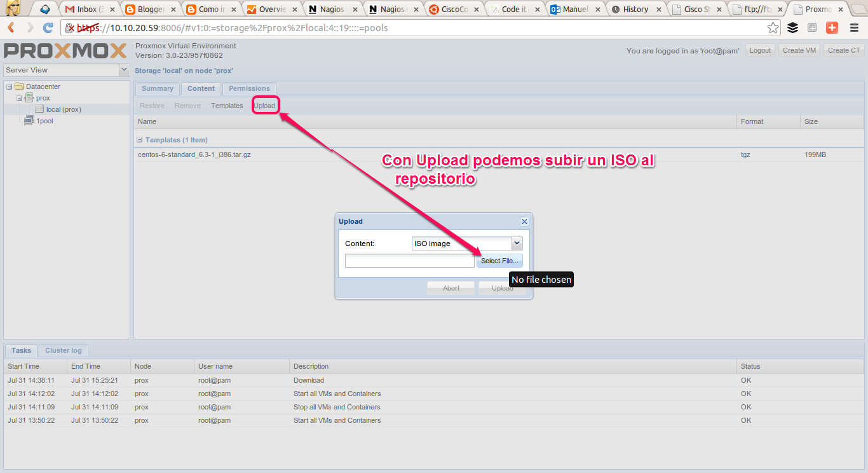This screenshot has width=868, height=473.
Task: Select the local (prox) storage icon
Action: click(40, 109)
